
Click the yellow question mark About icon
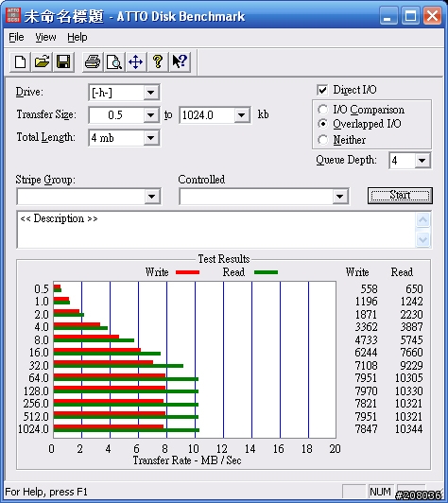158,61
